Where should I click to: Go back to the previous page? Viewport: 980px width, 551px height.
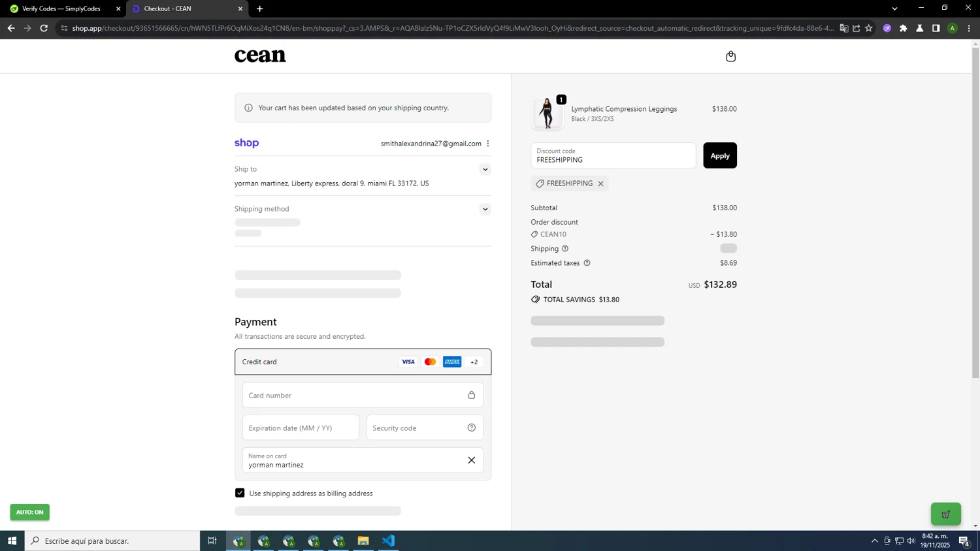(x=11, y=28)
